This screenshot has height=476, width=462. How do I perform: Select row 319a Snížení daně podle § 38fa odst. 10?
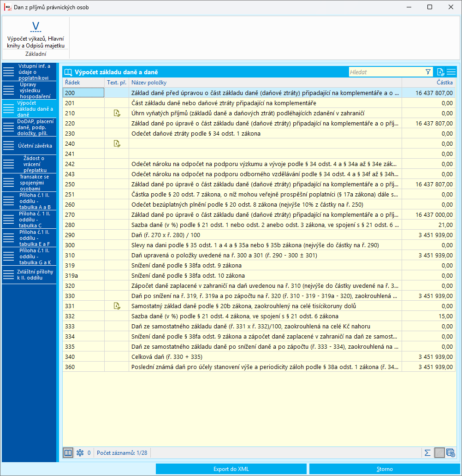(x=259, y=276)
